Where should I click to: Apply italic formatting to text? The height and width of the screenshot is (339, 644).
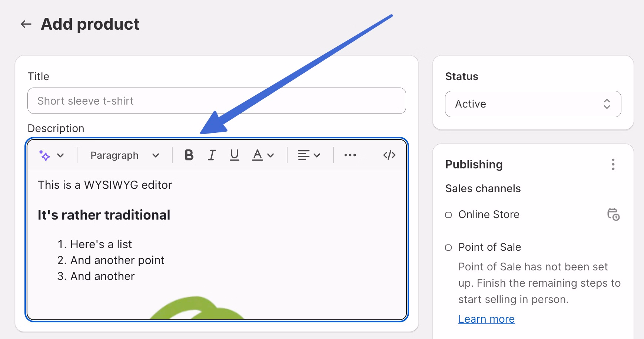coord(212,155)
